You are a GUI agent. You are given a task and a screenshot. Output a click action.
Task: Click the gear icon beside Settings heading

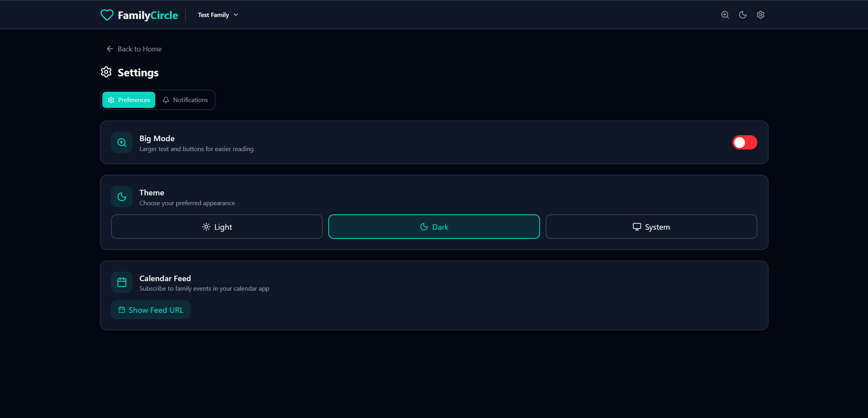106,72
